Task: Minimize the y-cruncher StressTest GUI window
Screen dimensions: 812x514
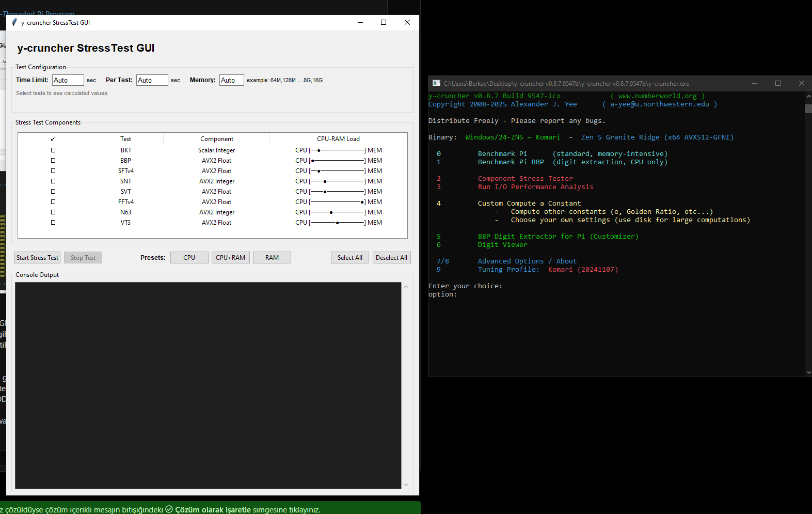Action: (360, 22)
